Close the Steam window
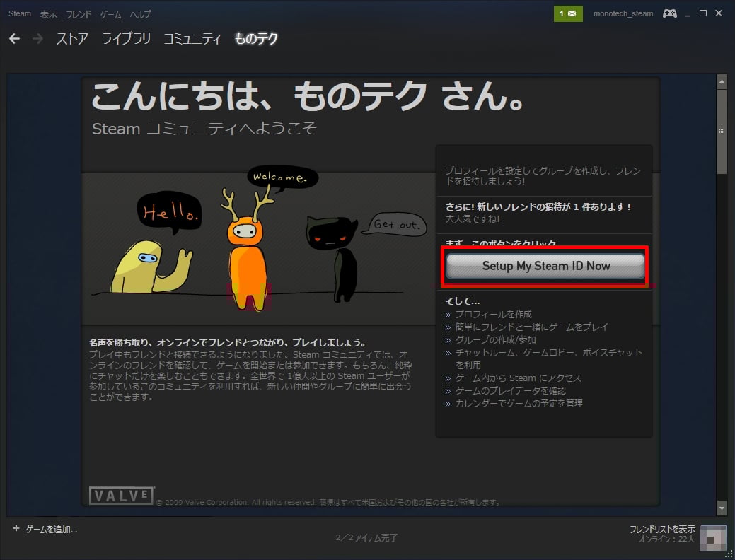The width and height of the screenshot is (735, 560). click(x=719, y=13)
